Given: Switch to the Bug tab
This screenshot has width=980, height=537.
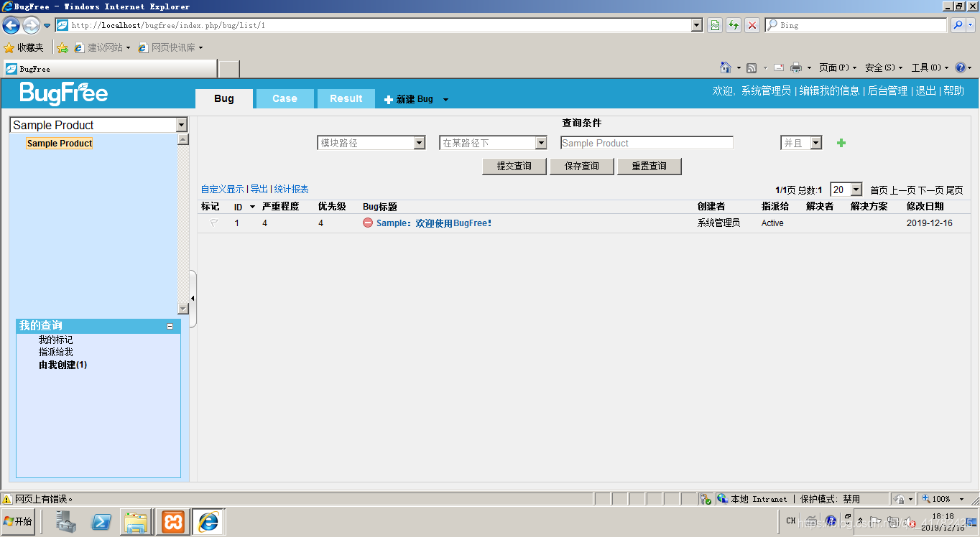Looking at the screenshot, I should tap(224, 98).
